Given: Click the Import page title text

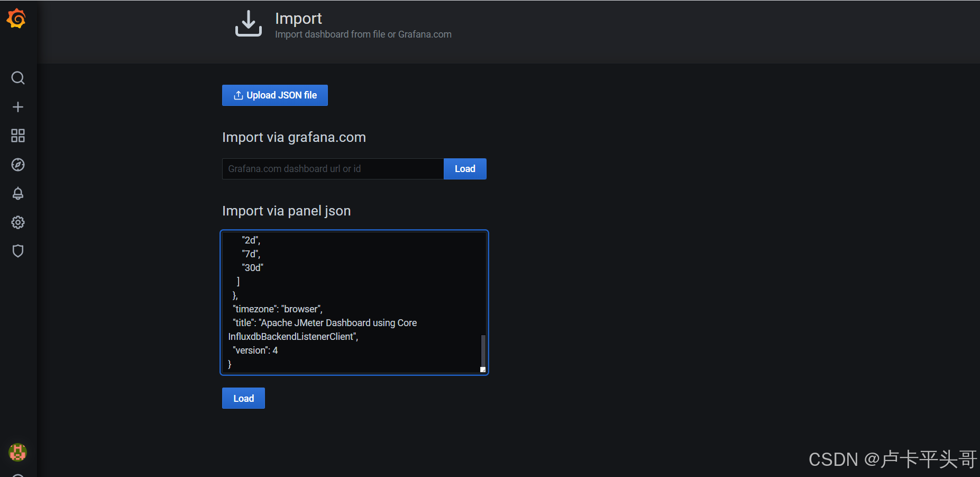Looking at the screenshot, I should 298,19.
